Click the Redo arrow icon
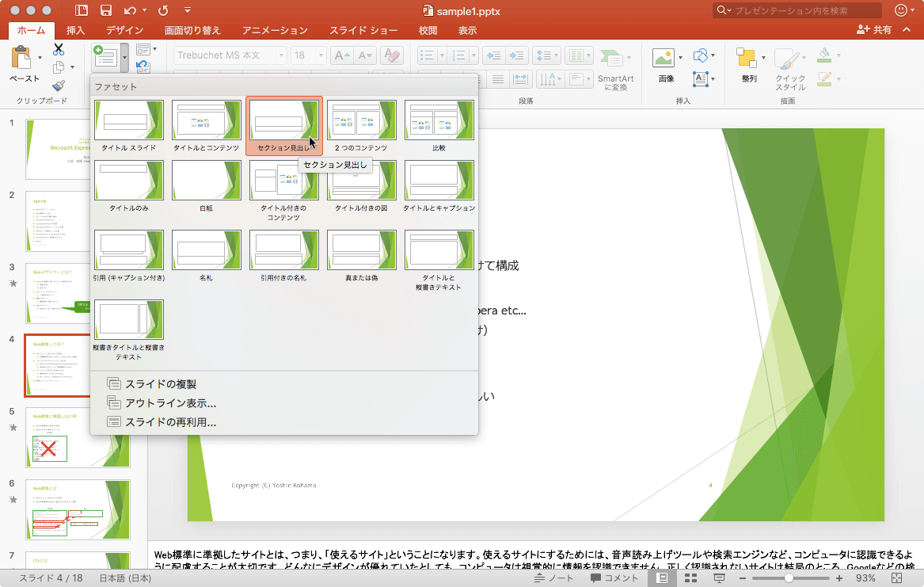924x587 pixels. (163, 10)
